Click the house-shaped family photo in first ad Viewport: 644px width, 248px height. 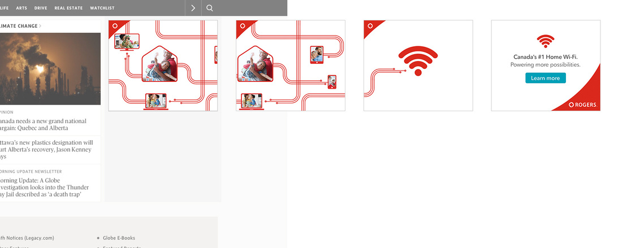pos(159,64)
